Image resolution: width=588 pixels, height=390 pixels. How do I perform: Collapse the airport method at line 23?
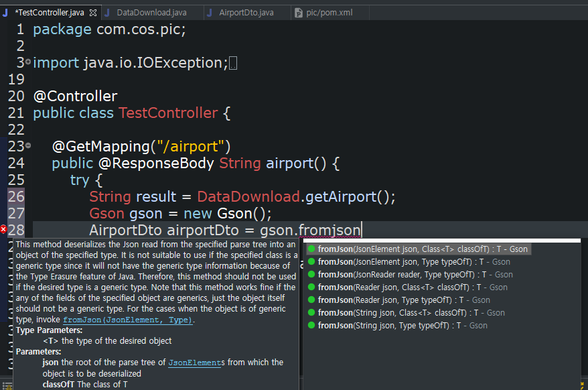pyautogui.click(x=28, y=145)
